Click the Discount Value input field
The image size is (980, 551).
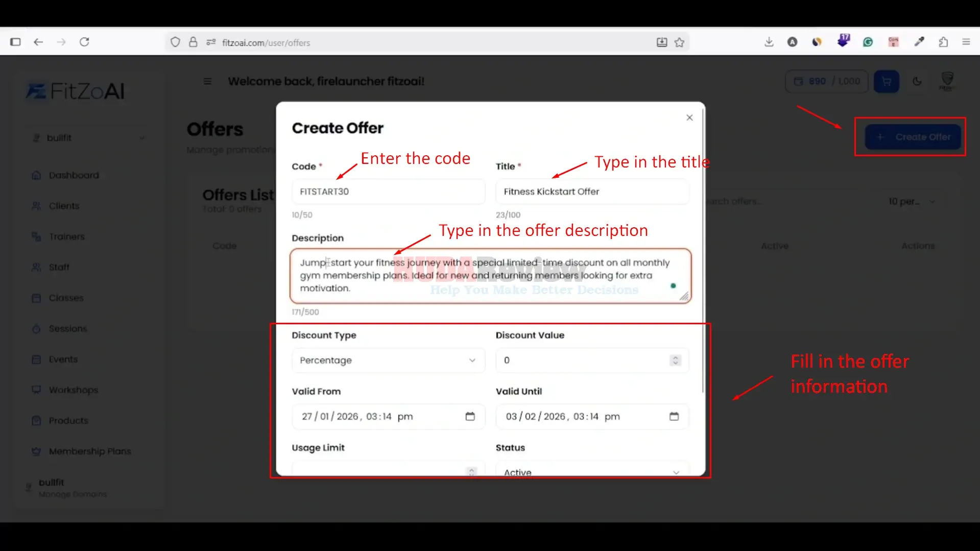point(592,361)
